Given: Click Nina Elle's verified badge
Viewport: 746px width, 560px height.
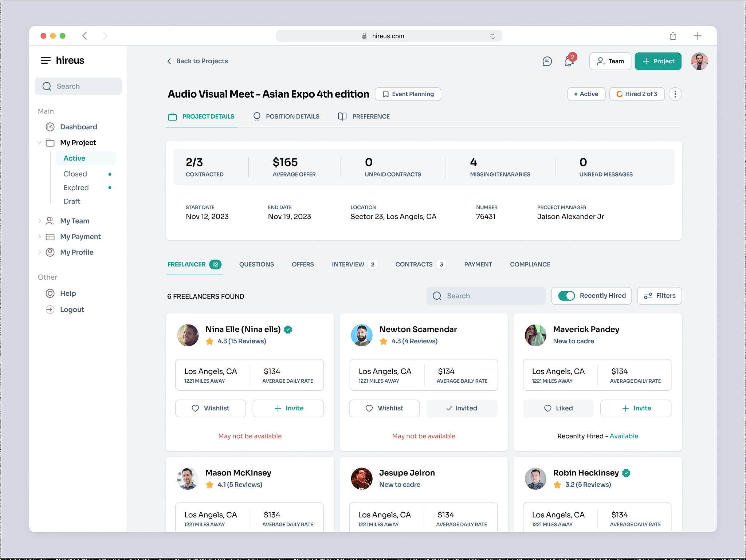Looking at the screenshot, I should pyautogui.click(x=288, y=330).
